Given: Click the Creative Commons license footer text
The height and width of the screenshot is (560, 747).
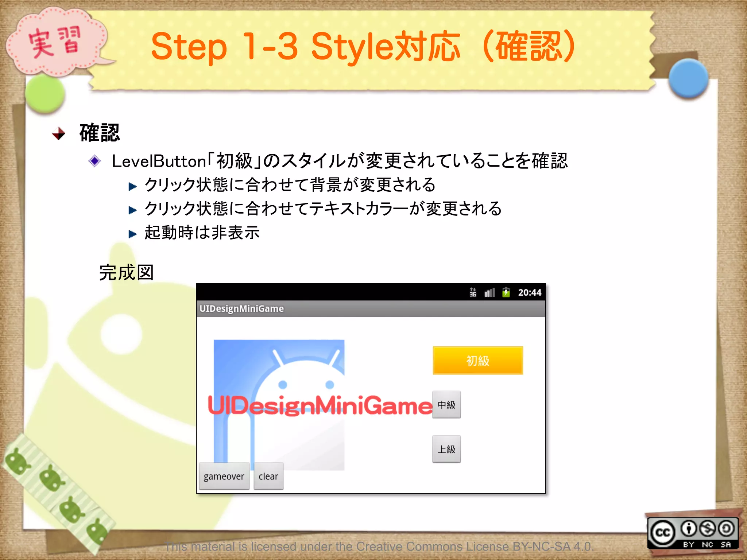Looking at the screenshot, I should [379, 547].
